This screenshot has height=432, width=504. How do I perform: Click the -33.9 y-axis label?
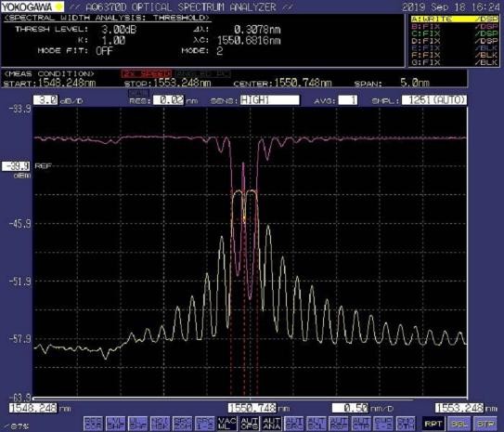[x=19, y=109]
